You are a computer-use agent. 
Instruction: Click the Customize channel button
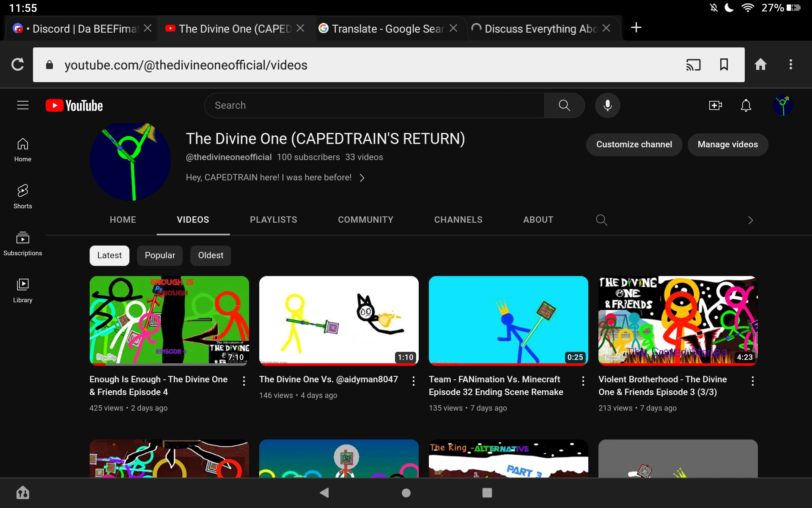[x=634, y=144]
